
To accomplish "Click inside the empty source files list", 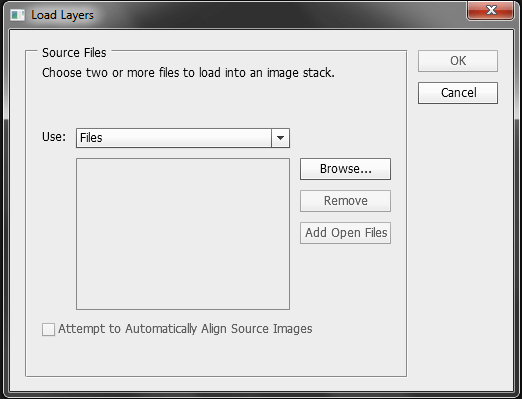I will pyautogui.click(x=183, y=234).
